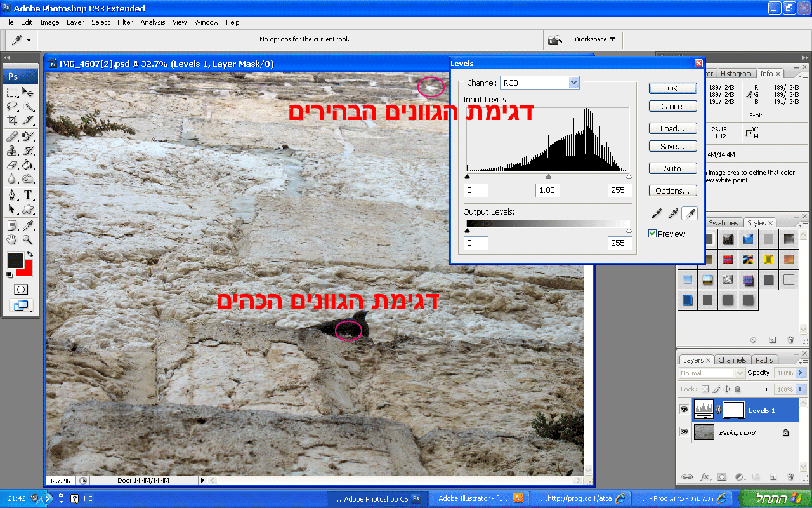Select the Paint Bucket tool
Screen dimensions: 812x508
pyautogui.click(x=28, y=164)
